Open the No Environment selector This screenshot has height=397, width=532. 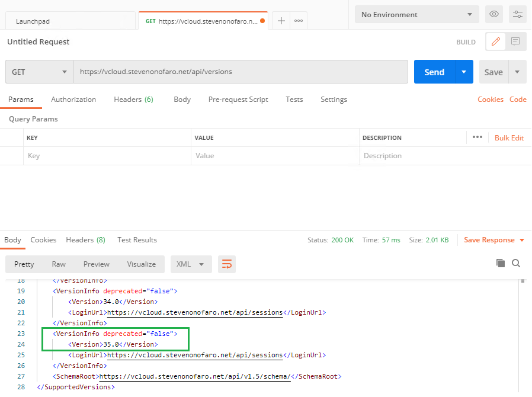pos(416,14)
